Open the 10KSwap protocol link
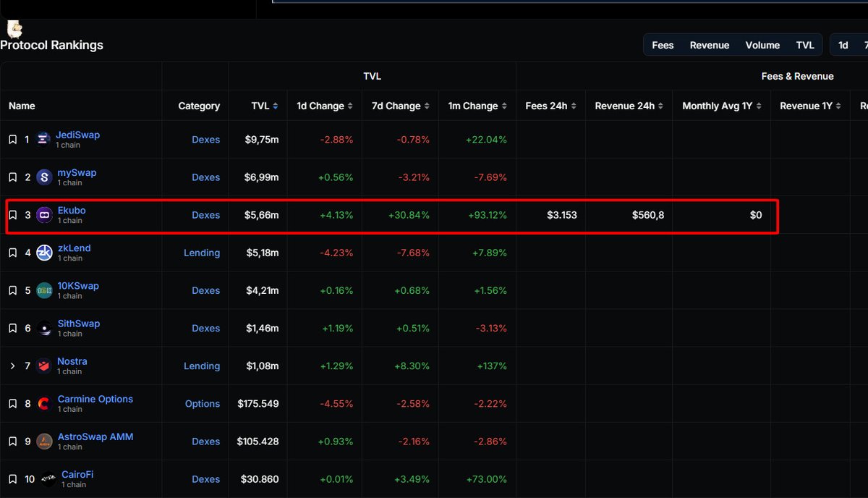868x498 pixels. pyautogui.click(x=78, y=285)
